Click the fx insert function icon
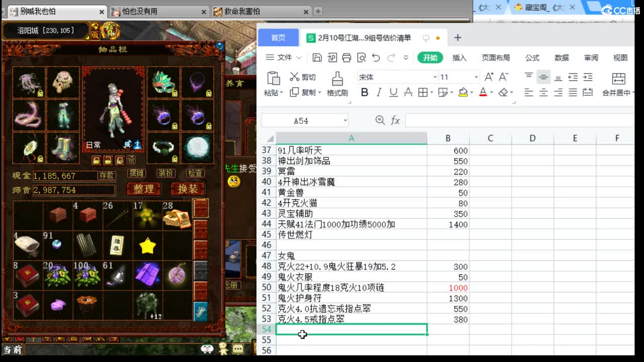 (x=395, y=120)
